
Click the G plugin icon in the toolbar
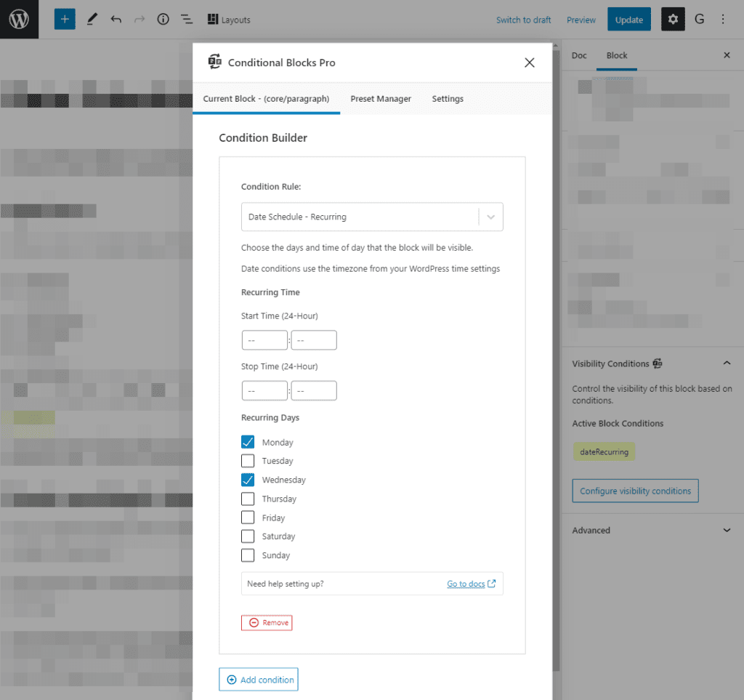[699, 20]
